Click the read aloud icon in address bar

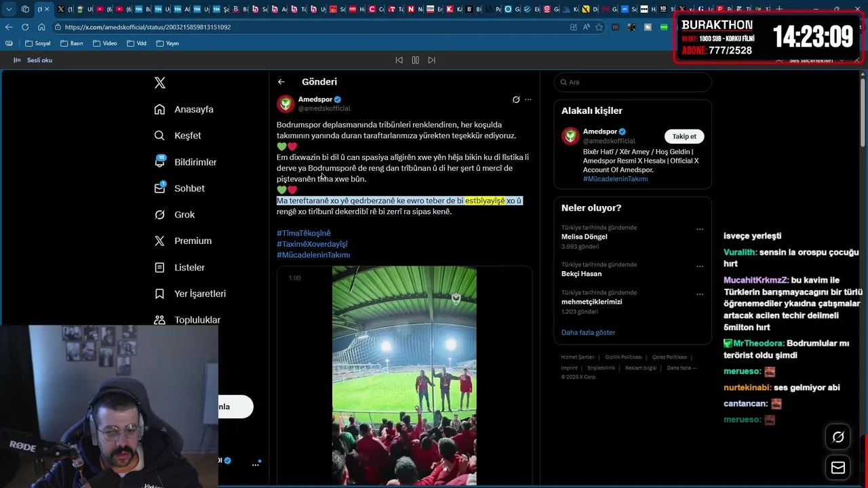pos(586,27)
